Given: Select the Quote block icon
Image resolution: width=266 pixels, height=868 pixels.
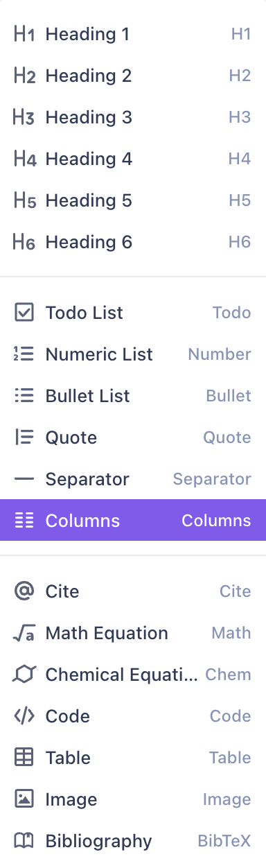Looking at the screenshot, I should [24, 437].
